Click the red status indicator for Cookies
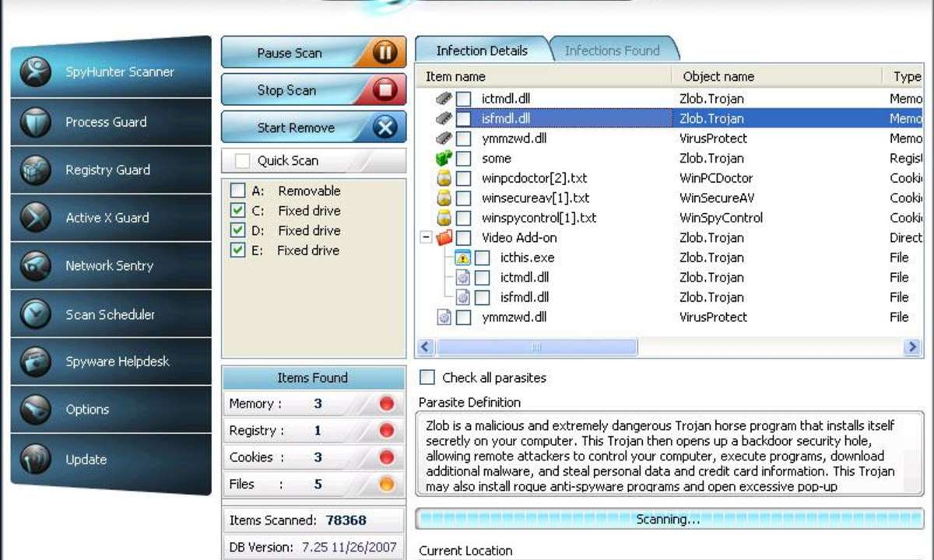Image resolution: width=934 pixels, height=560 pixels. click(x=386, y=457)
